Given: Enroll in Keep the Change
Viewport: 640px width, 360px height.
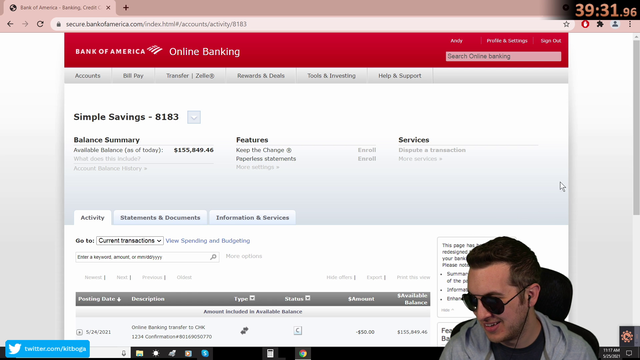Looking at the screenshot, I should [367, 150].
